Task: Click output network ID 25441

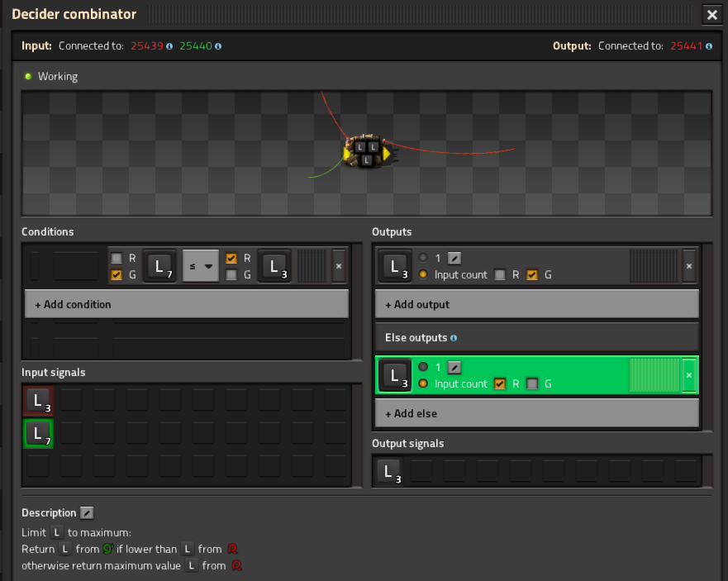Action: [x=686, y=46]
